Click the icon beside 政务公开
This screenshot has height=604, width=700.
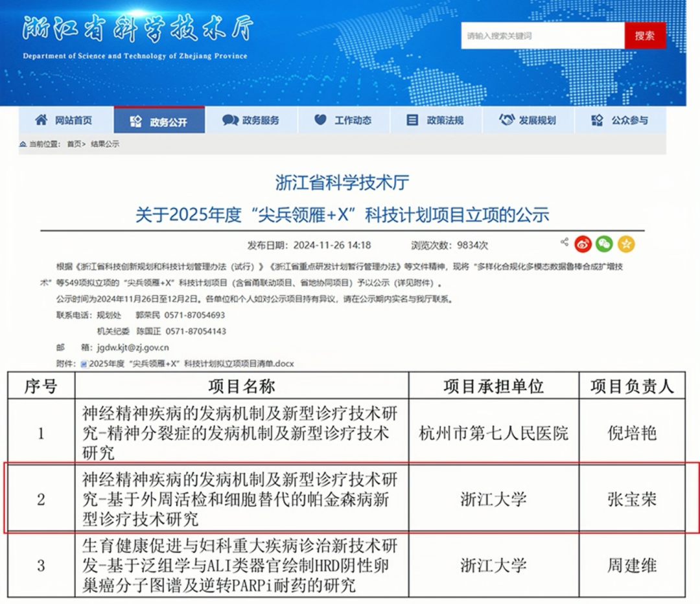[x=135, y=121]
